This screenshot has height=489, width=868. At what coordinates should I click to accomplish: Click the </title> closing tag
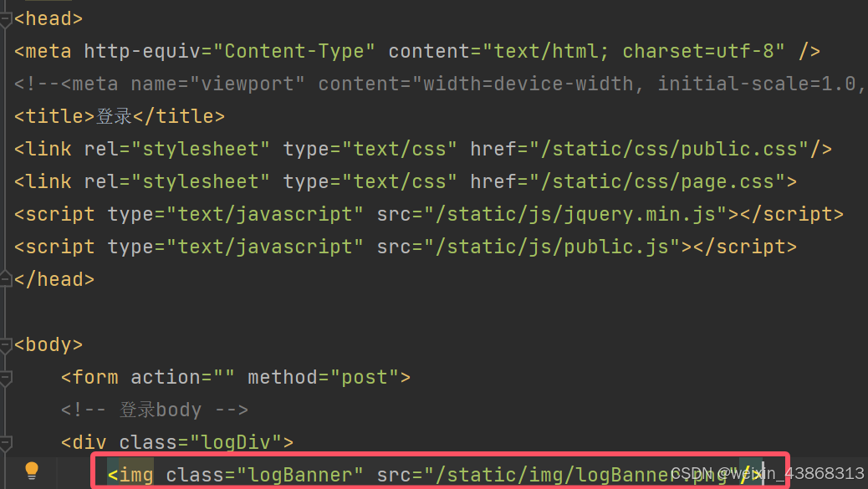[179, 117]
